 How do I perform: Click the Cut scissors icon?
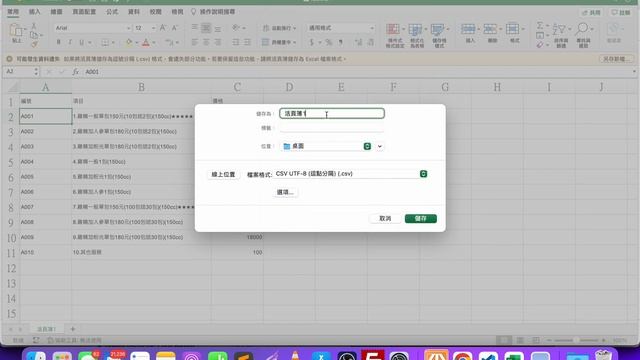(x=34, y=26)
